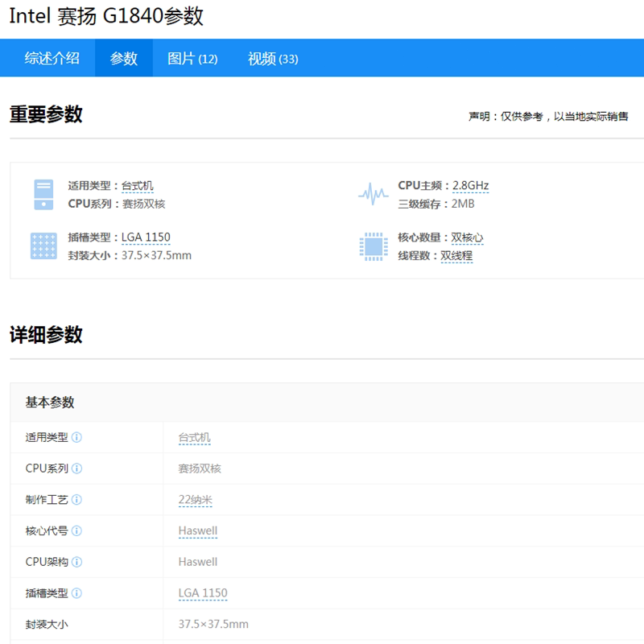Screen dimensions: 644x644
Task: Click the 核心代号 row label
Action: click(47, 531)
